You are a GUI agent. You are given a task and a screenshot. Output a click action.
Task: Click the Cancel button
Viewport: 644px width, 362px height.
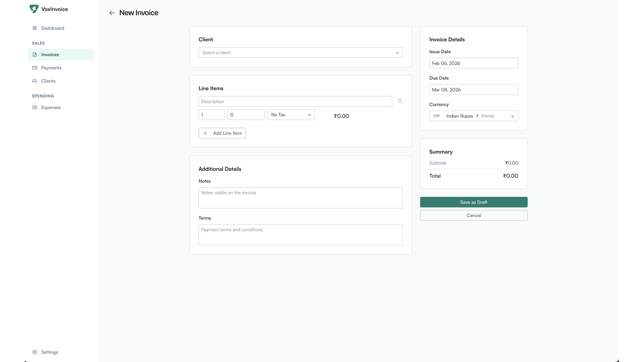(x=473, y=216)
